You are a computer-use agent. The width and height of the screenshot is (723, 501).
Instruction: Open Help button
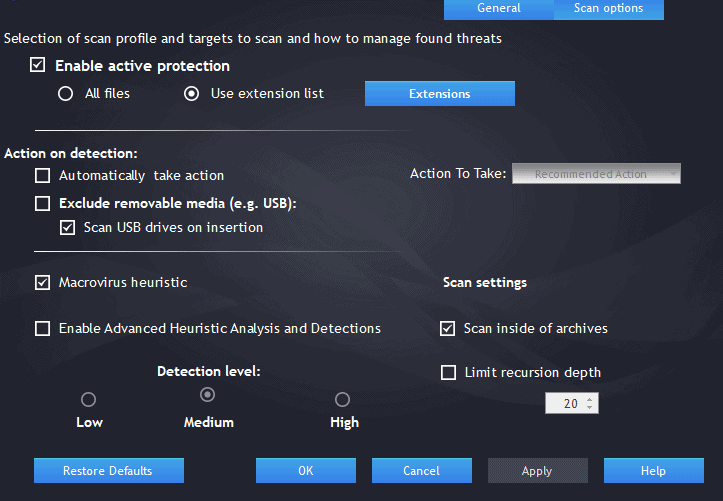(x=654, y=471)
